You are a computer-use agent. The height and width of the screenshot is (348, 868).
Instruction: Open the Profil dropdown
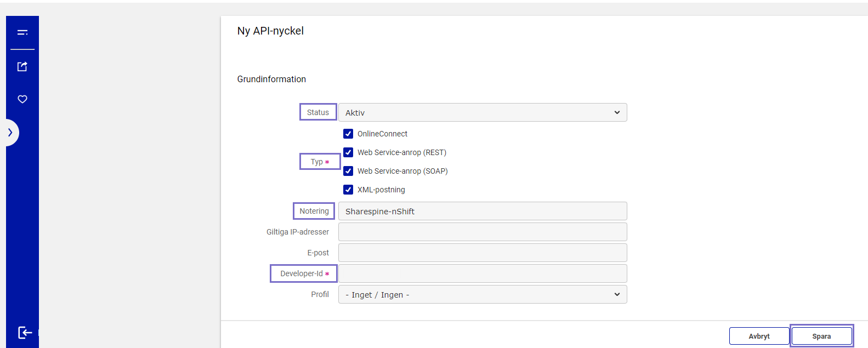(483, 294)
